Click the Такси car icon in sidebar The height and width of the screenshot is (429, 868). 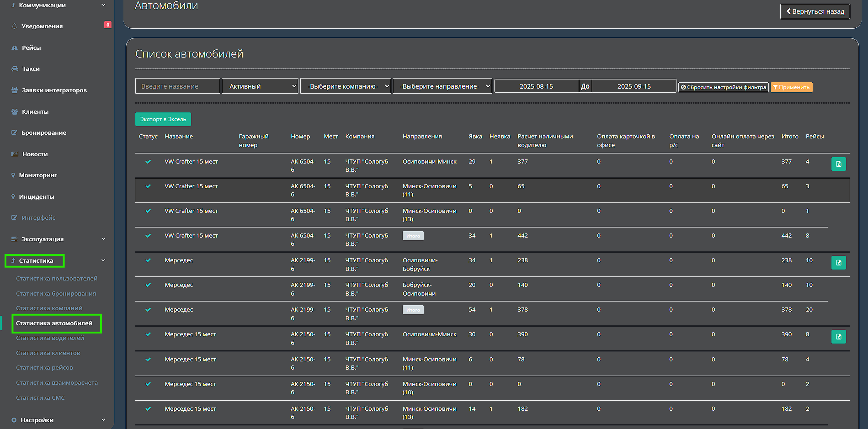point(15,69)
